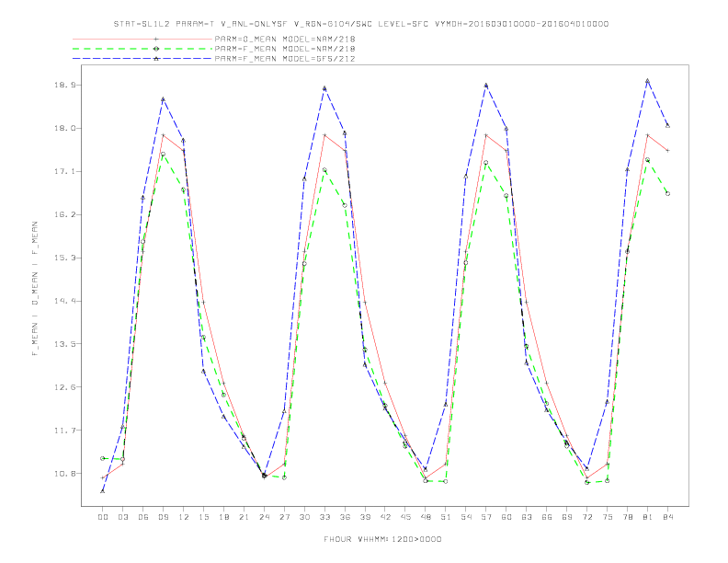
Task: Click forecast hour label 51 on x-axis
Action: coord(446,517)
